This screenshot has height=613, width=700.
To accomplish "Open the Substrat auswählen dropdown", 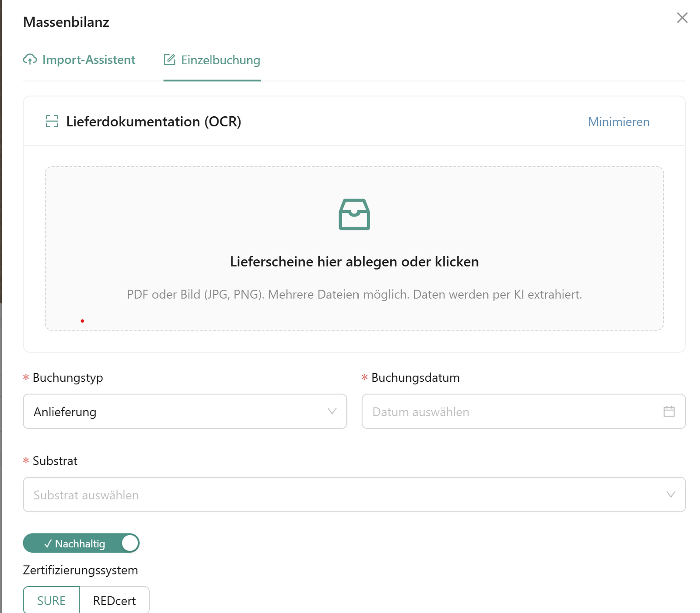I will point(354,495).
